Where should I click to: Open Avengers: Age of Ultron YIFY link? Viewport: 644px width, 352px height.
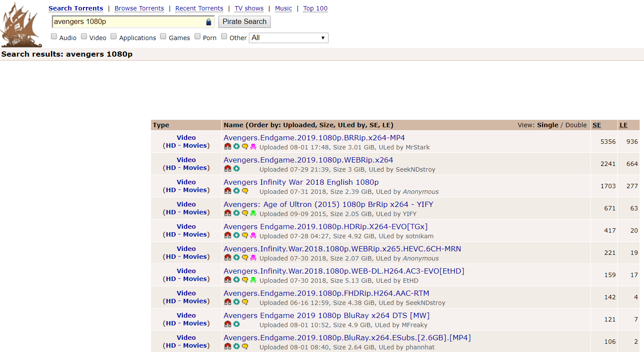tap(329, 204)
